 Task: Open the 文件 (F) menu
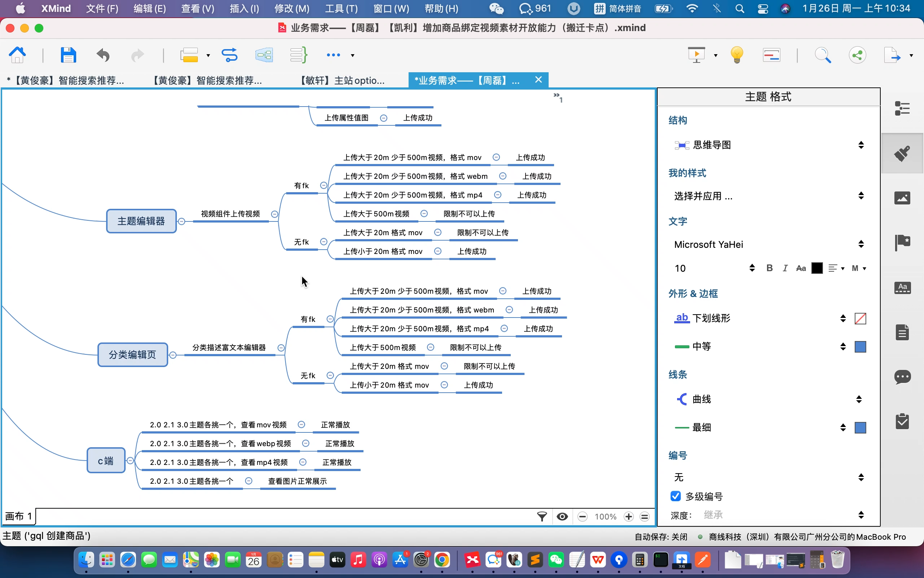coord(102,8)
